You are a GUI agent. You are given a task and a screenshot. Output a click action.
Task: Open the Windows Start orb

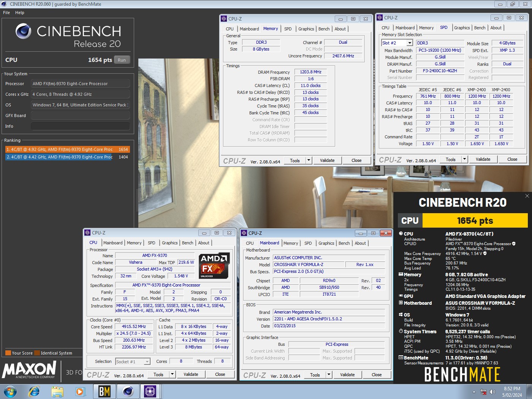point(10,391)
